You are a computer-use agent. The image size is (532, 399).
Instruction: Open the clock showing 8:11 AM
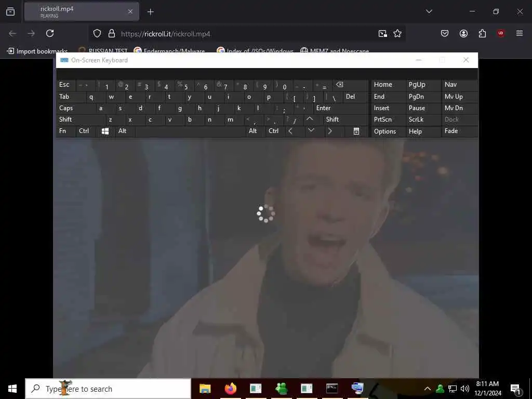(487, 389)
